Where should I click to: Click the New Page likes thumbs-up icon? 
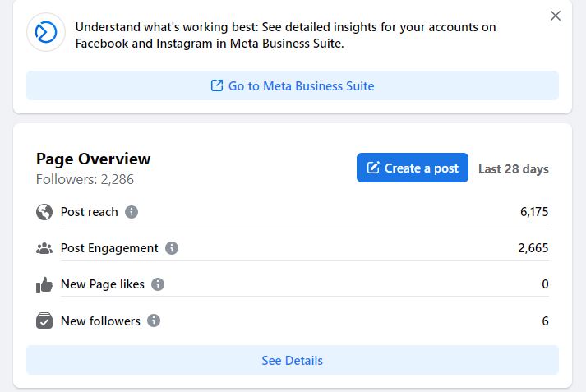point(44,284)
